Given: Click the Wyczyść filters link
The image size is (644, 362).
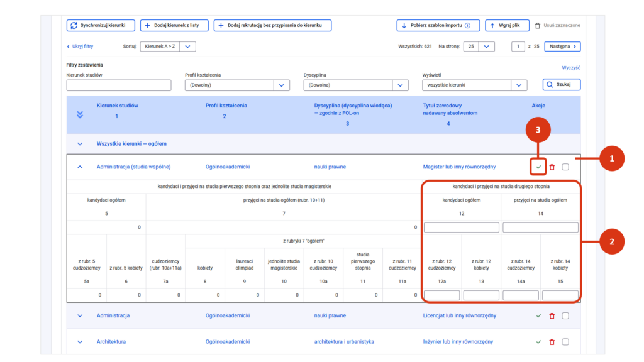Looking at the screenshot, I should click(571, 68).
